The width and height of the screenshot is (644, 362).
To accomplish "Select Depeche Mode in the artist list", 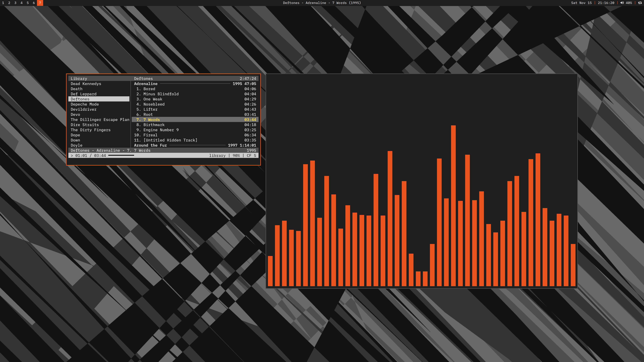I will [85, 104].
